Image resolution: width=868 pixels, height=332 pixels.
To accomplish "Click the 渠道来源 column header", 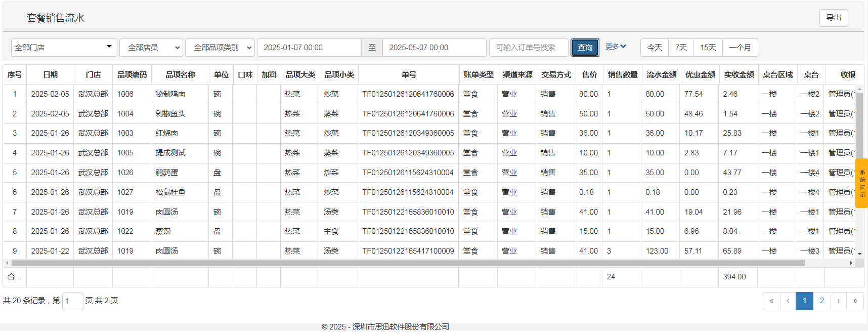I will tap(517, 74).
